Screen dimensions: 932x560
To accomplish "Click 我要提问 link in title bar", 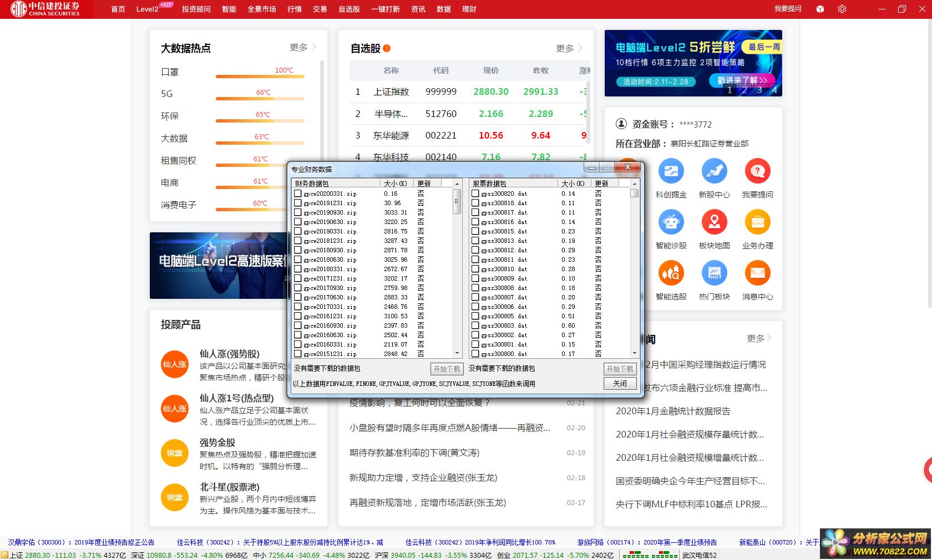I will (788, 9).
